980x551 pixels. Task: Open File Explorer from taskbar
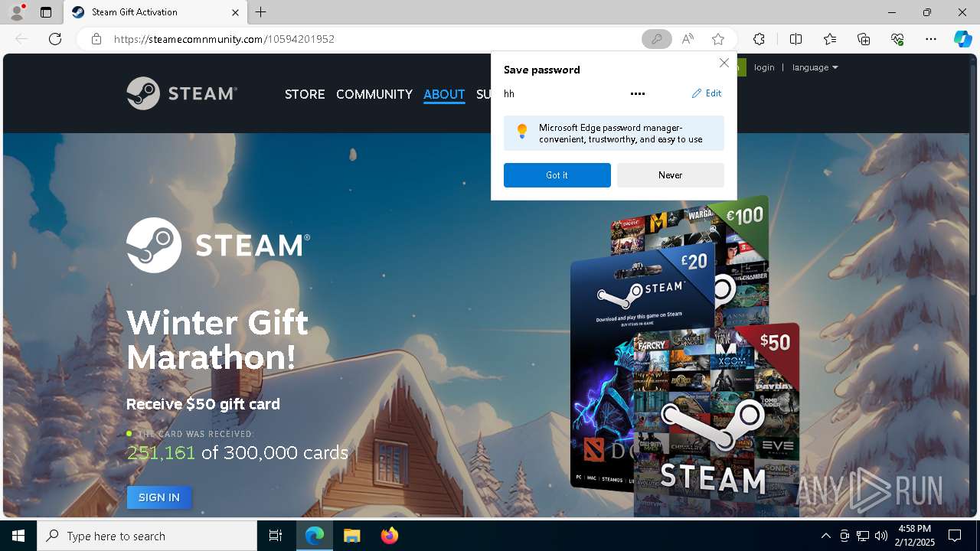[351, 536]
